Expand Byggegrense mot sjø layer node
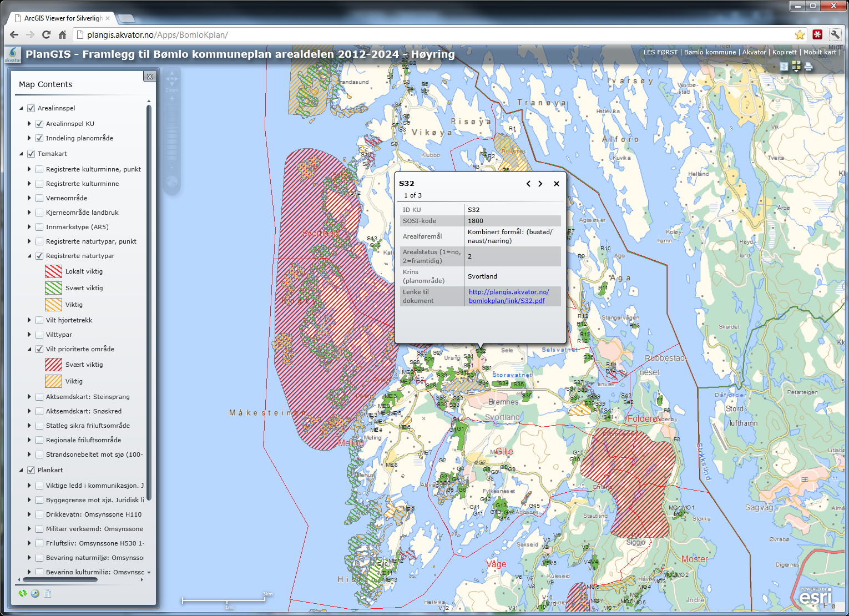849x616 pixels. [x=29, y=500]
